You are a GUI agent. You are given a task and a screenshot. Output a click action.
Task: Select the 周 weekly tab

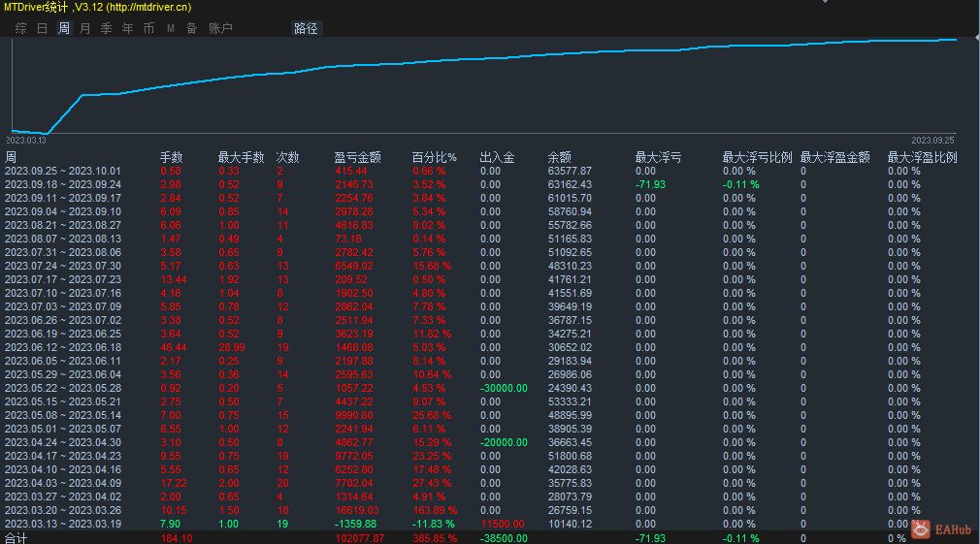[x=64, y=28]
